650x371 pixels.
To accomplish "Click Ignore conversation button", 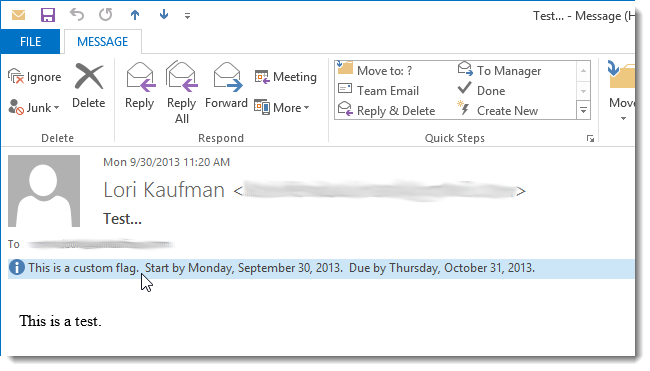I will click(35, 77).
